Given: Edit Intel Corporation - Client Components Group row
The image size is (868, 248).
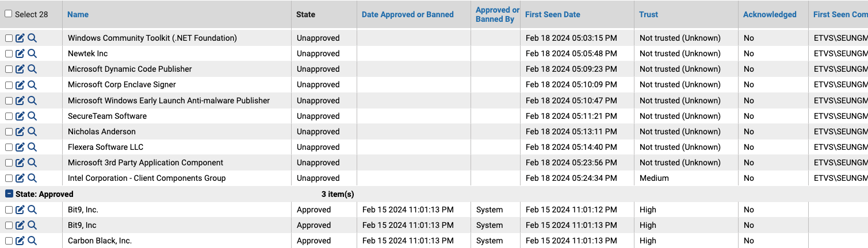Looking at the screenshot, I should [20, 178].
